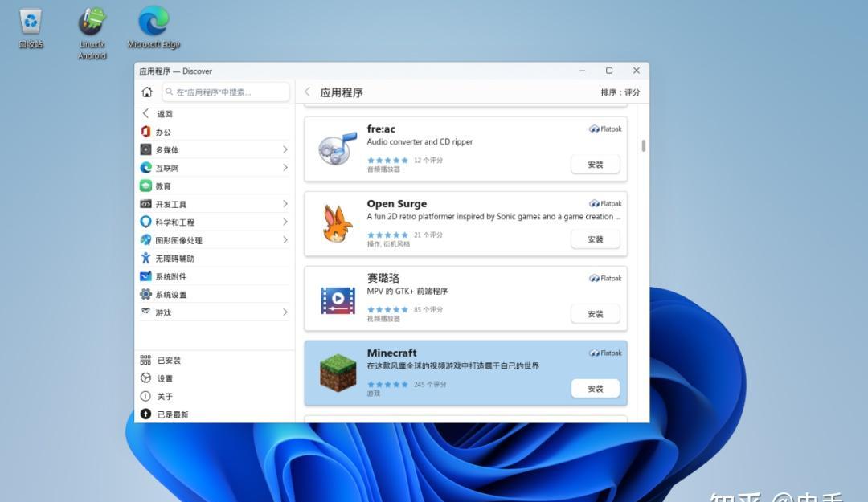Expand the 图形图像处理 submenu arrow
The width and height of the screenshot is (868, 502).
pyautogui.click(x=285, y=239)
